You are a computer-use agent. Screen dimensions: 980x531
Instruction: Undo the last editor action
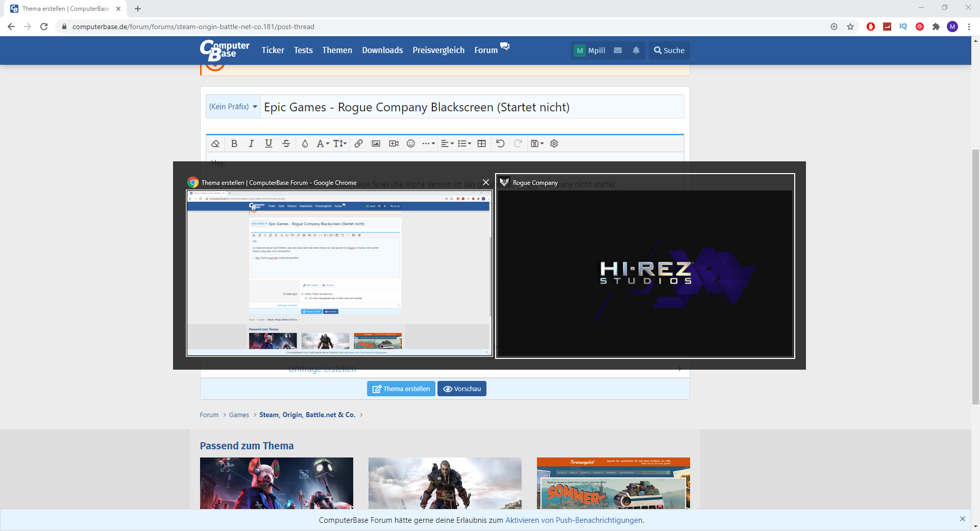[501, 143]
